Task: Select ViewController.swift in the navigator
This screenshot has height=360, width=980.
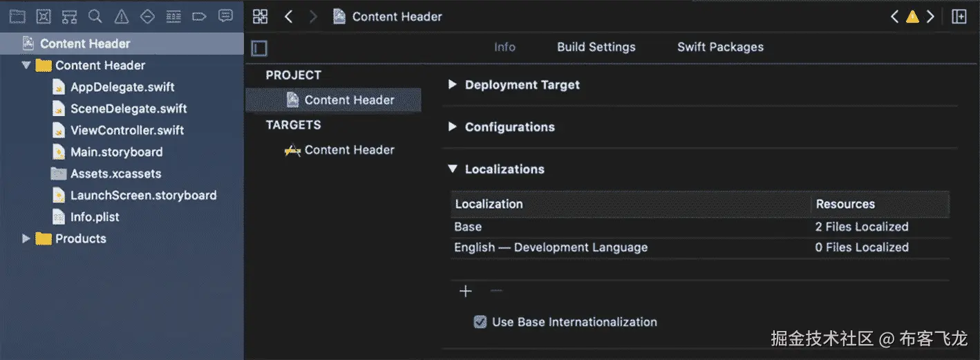Action: 127,130
